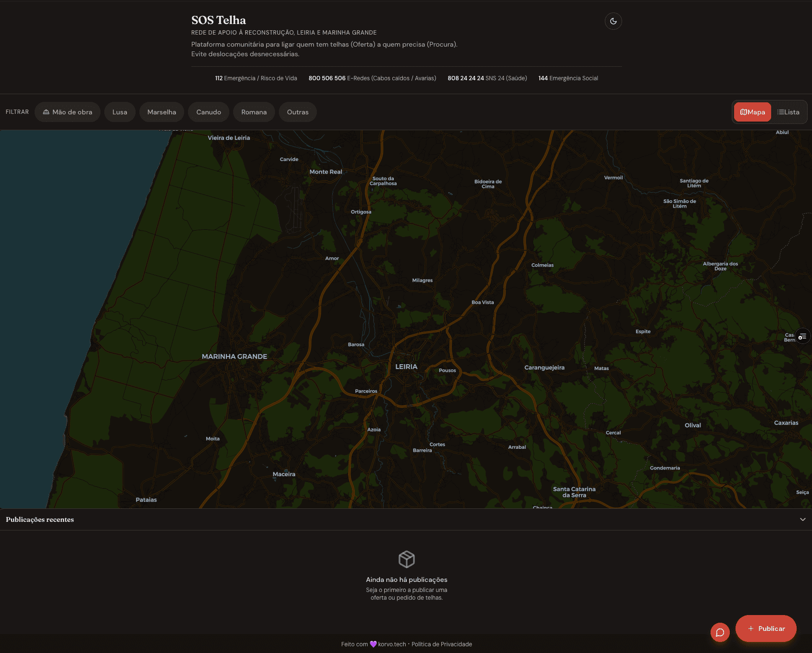Click helmet icon in Mão de obra filter
Image resolution: width=812 pixels, height=653 pixels.
46,112
